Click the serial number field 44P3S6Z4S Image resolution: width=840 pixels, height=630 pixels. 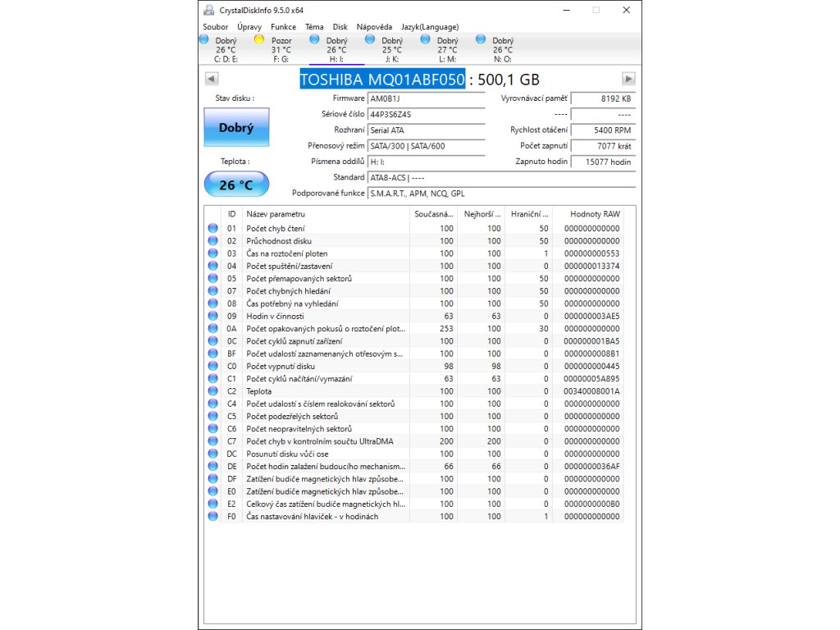[427, 114]
